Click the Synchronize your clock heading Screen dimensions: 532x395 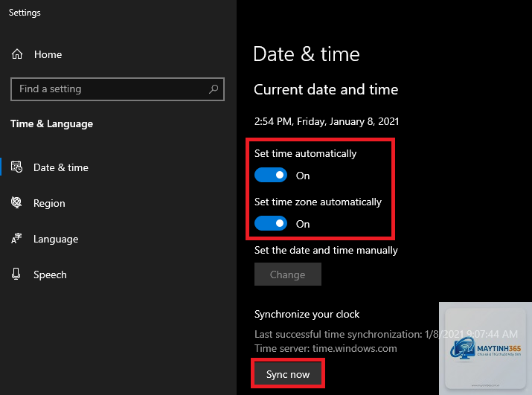pos(307,314)
